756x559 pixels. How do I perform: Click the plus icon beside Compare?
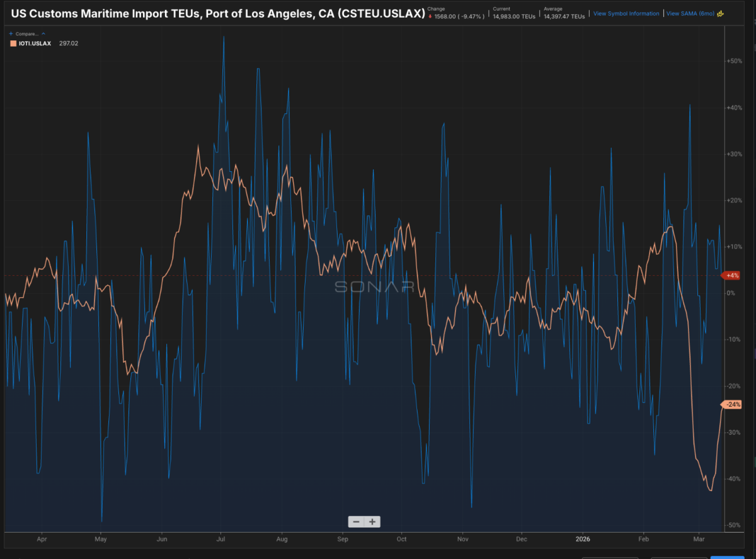tap(11, 33)
